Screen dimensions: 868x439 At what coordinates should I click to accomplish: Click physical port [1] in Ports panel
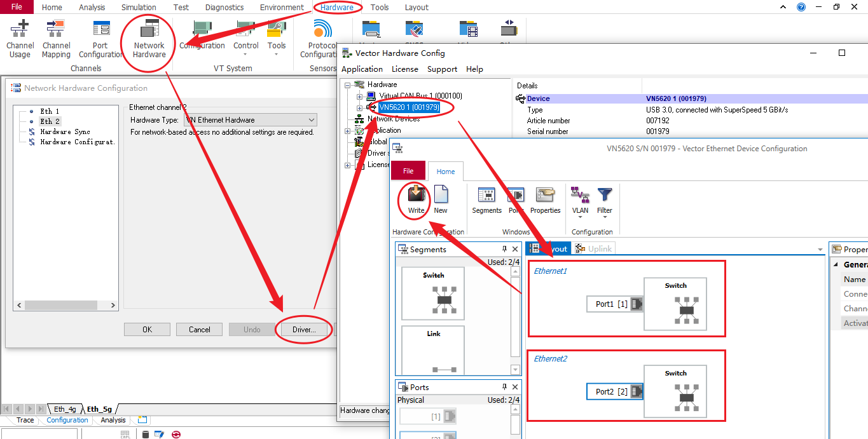click(x=428, y=416)
